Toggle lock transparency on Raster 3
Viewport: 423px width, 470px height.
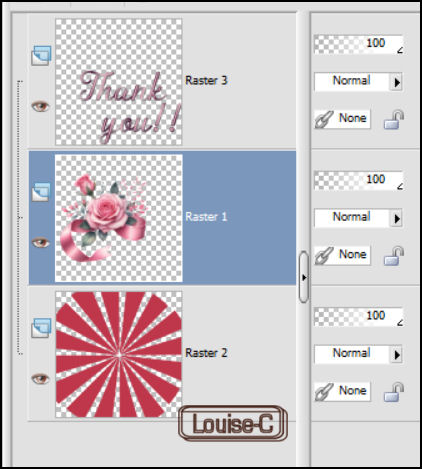click(394, 119)
